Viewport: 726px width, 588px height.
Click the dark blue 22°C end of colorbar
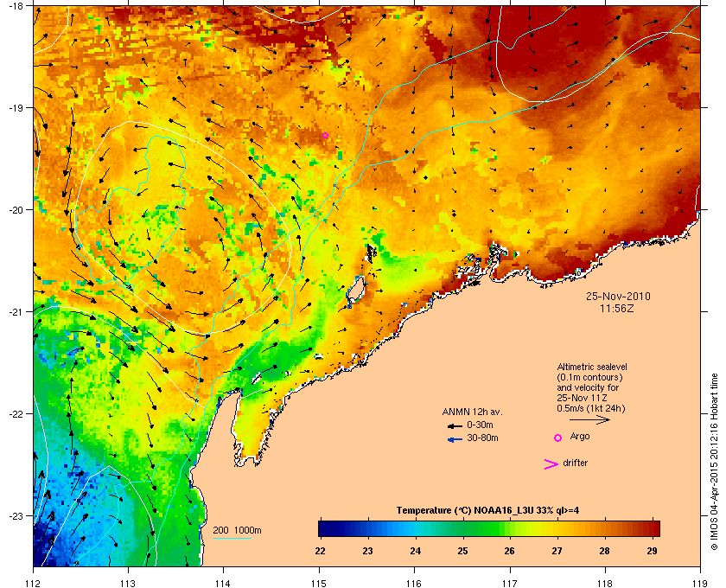pyautogui.click(x=323, y=528)
